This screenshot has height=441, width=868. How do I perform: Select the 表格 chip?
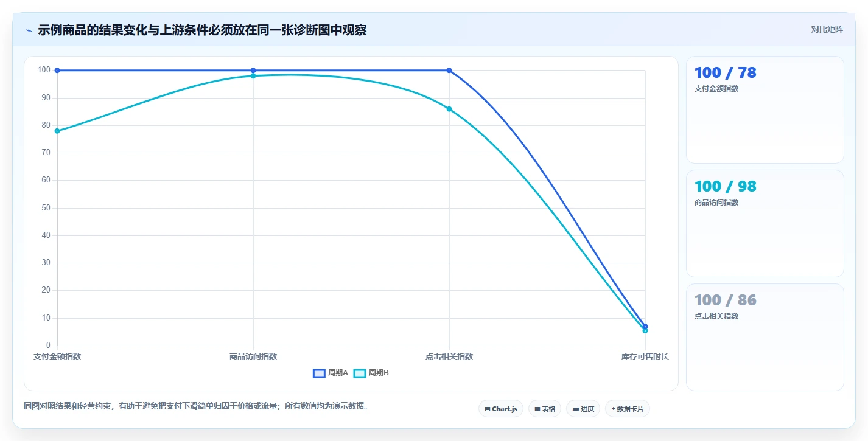[x=545, y=409]
